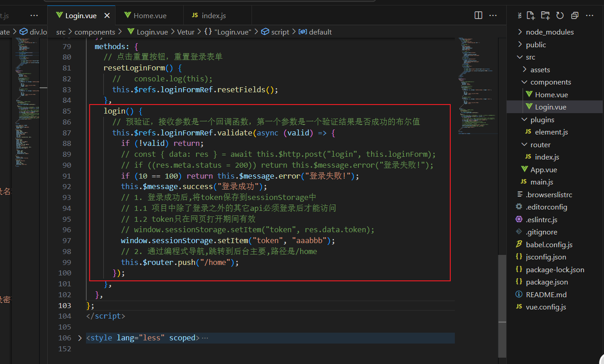Viewport: 604px width, 364px height.
Task: Place cursor on 'this.$router.push("/home");' line
Action: 180,262
